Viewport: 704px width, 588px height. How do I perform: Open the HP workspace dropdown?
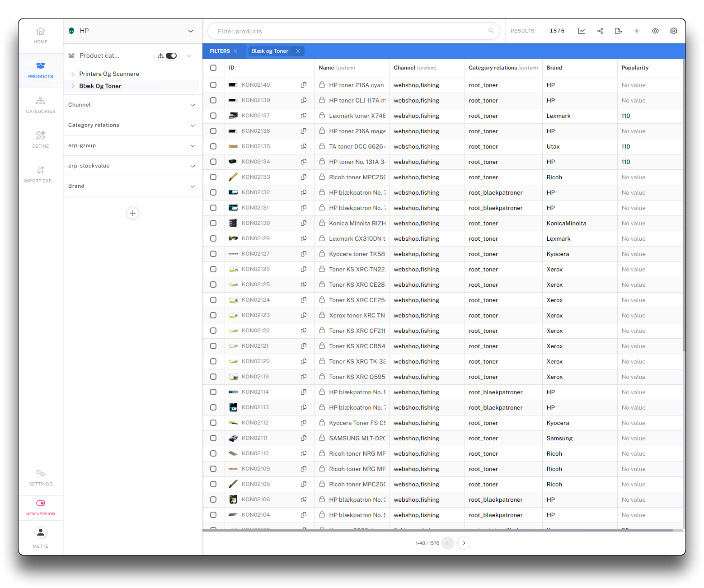tap(190, 31)
